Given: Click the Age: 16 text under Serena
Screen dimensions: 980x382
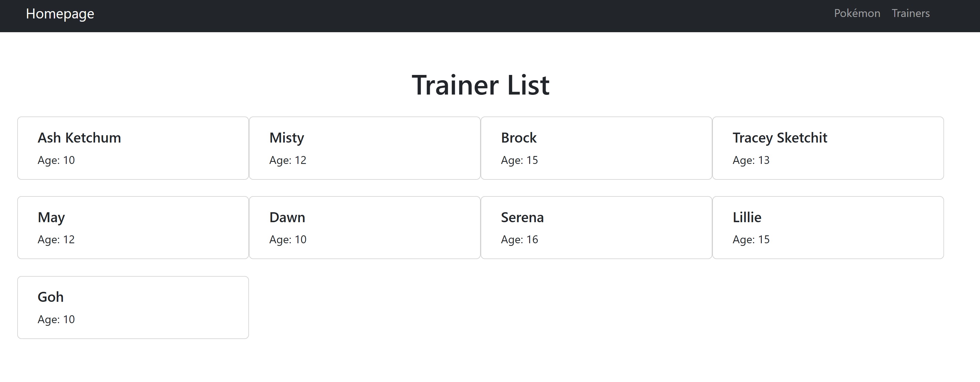Looking at the screenshot, I should pos(519,239).
